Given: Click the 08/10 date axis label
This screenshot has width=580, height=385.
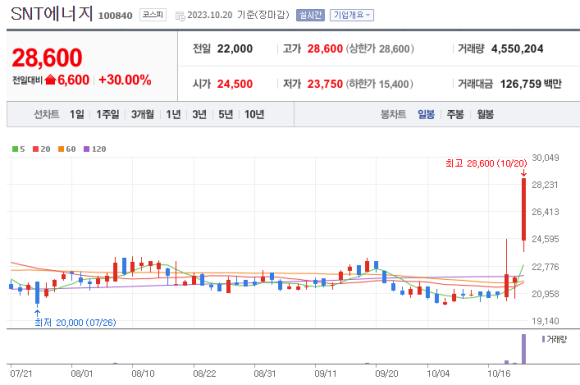Looking at the screenshot, I should tap(143, 374).
